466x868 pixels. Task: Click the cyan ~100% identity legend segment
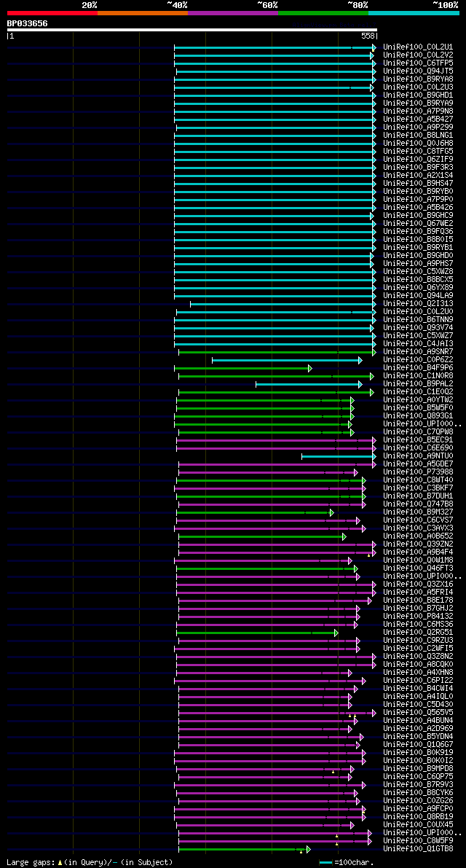tap(414, 12)
